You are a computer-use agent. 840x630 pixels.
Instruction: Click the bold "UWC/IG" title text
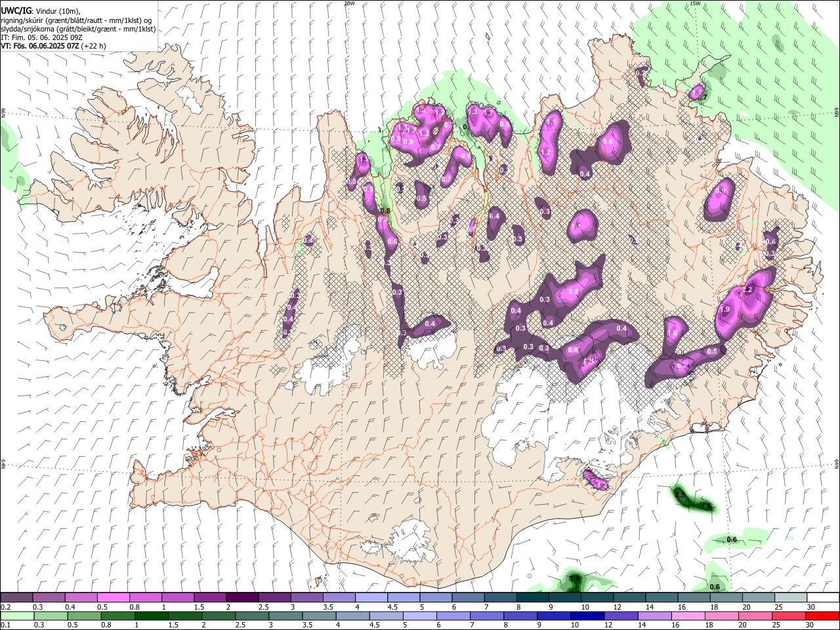16,11
